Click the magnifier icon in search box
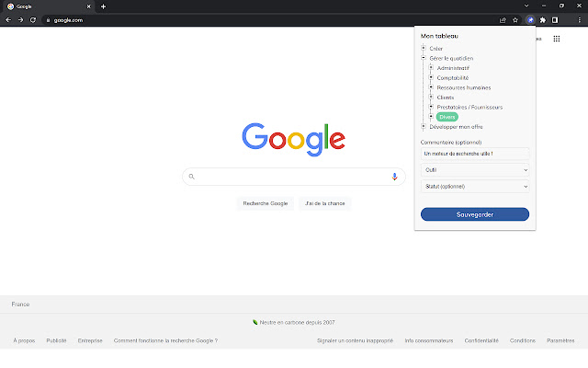The height and width of the screenshot is (368, 588). pos(192,177)
